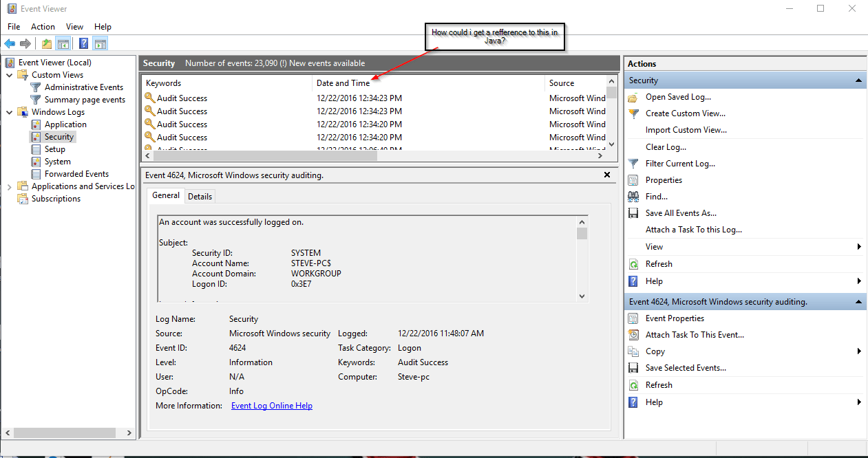Switch to the General tab
Image resolution: width=868 pixels, height=458 pixels.
coord(166,195)
